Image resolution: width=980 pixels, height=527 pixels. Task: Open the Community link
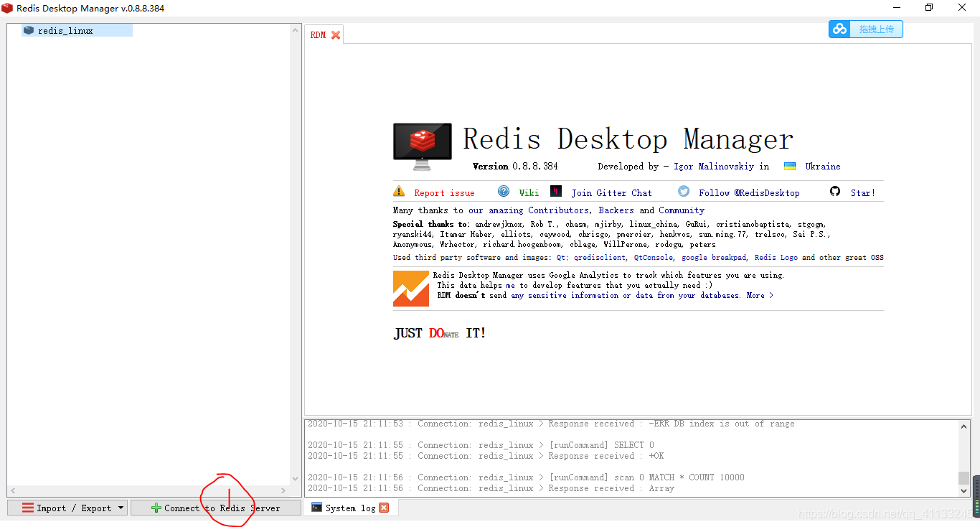[x=682, y=210]
